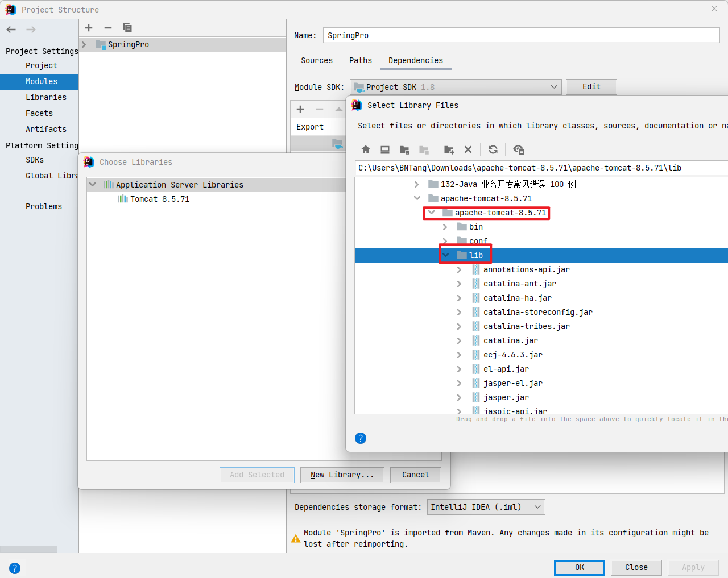The height and width of the screenshot is (578, 728).
Task: Expand catalina-ant.jar node
Action: [459, 284]
